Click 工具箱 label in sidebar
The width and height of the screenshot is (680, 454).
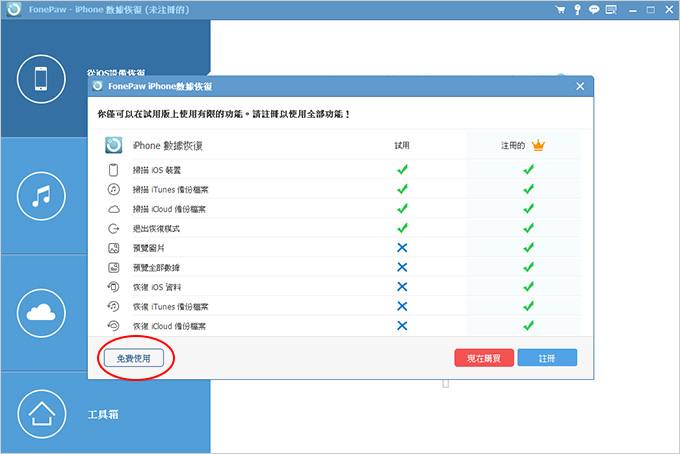(x=103, y=415)
